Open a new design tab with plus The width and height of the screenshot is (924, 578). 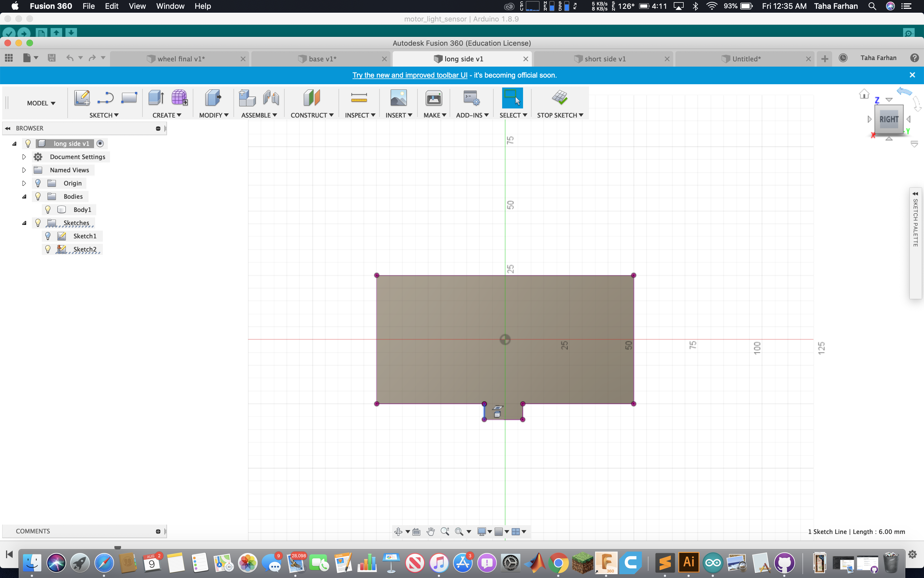click(825, 59)
